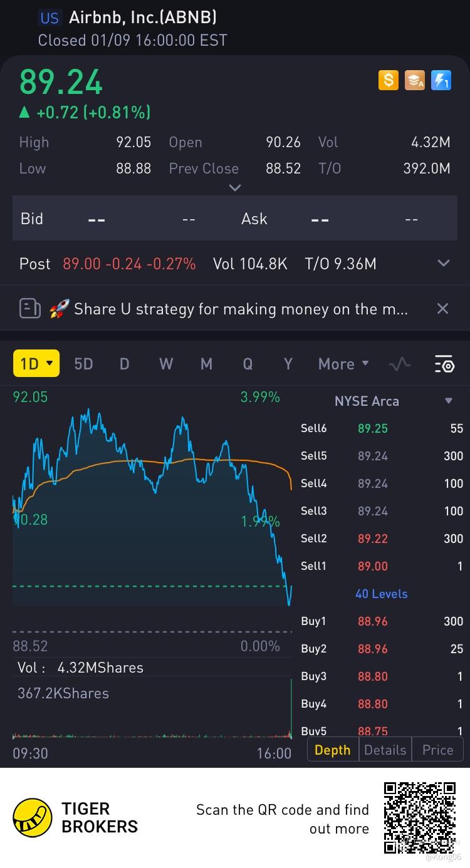Image resolution: width=470 pixels, height=868 pixels.
Task: Tap the High value 92.05
Action: tap(133, 142)
